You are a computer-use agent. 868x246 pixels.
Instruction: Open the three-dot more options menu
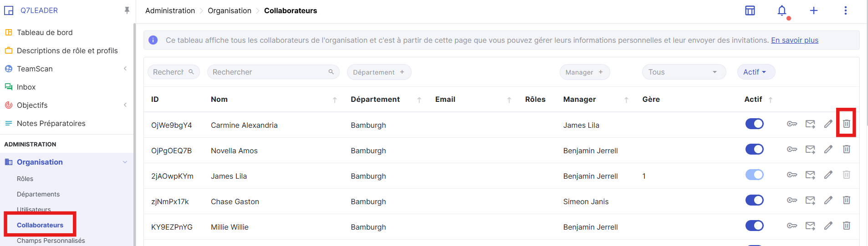click(845, 10)
